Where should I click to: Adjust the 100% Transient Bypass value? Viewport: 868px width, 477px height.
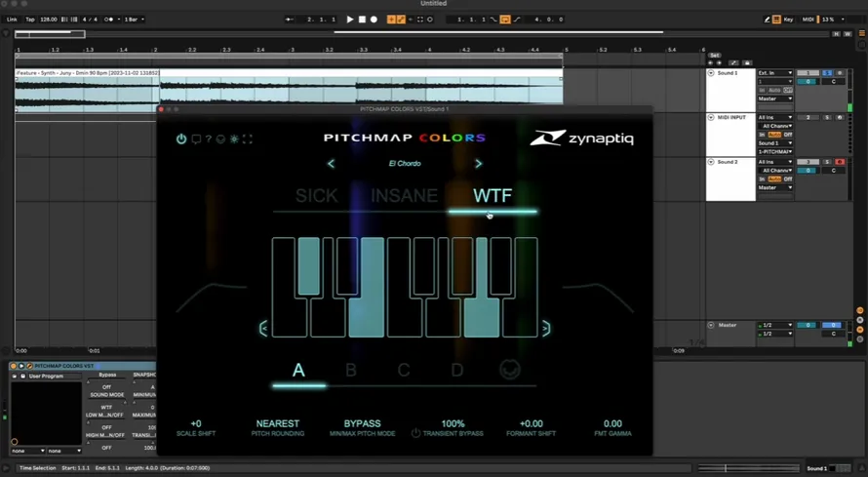coord(453,424)
